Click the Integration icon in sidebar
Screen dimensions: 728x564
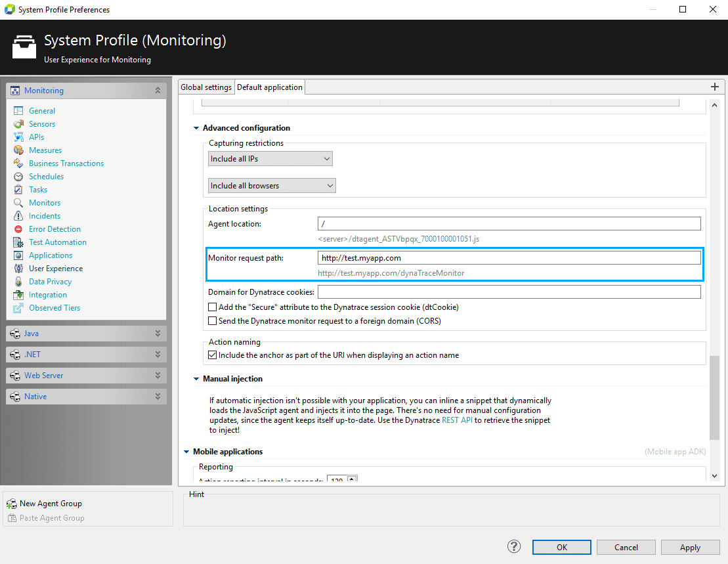[x=18, y=295]
